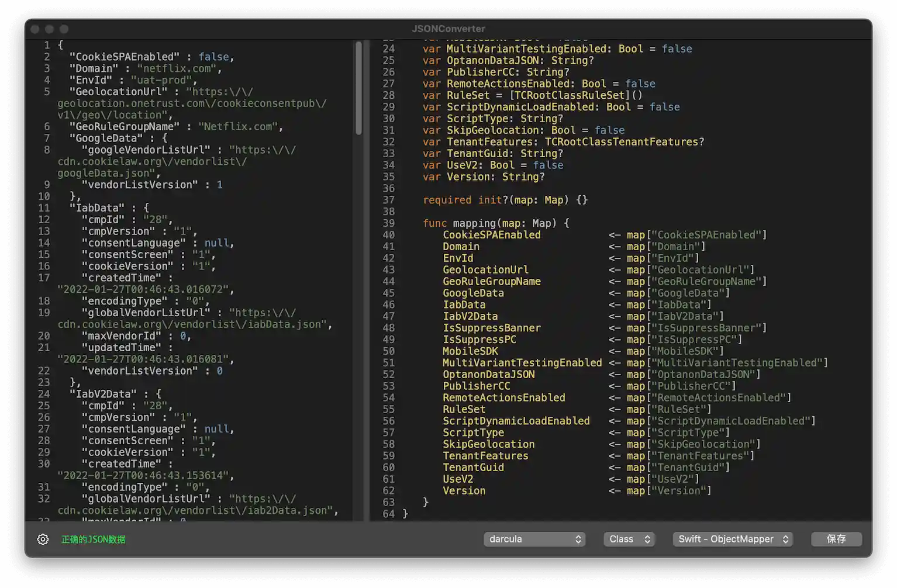The height and width of the screenshot is (588, 897).
Task: Click the JSON input pane scrollbar
Action: tap(358, 88)
